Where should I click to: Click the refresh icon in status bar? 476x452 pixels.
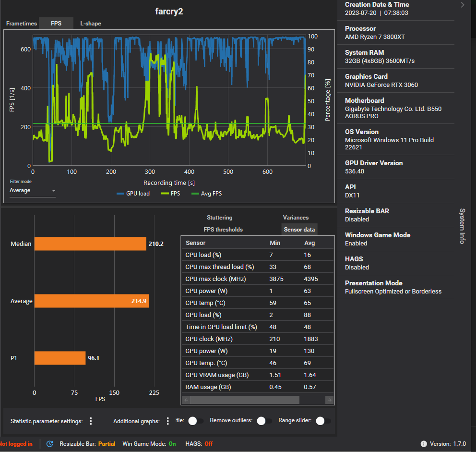[50, 444]
